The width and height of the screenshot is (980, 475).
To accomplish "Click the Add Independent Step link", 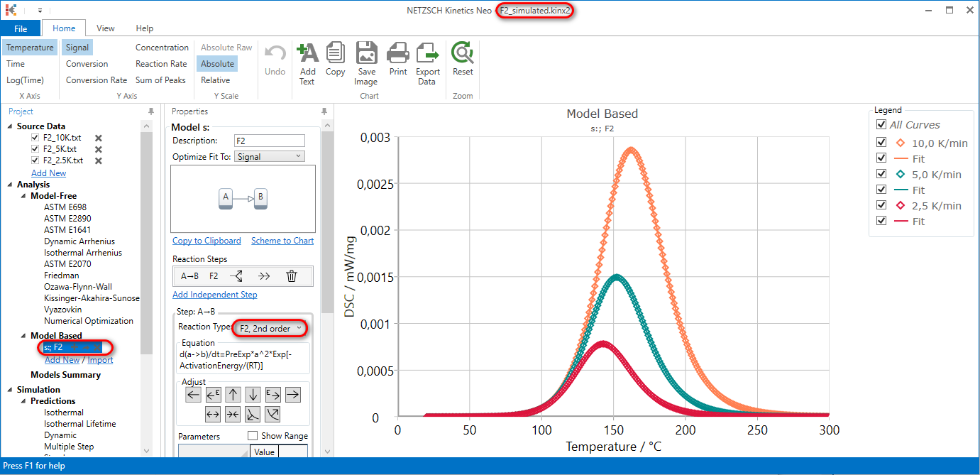I will click(214, 294).
